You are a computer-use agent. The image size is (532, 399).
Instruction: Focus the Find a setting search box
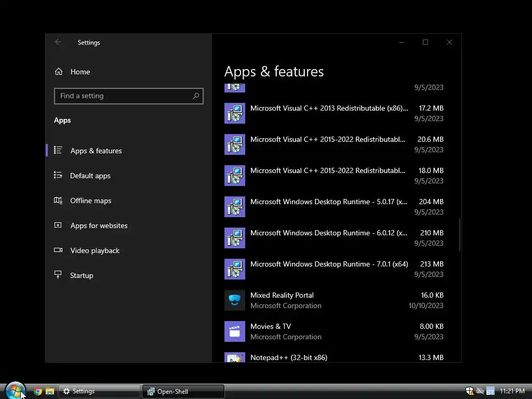click(129, 96)
